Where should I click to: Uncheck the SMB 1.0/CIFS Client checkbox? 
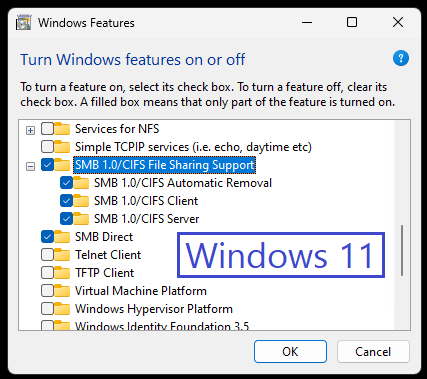[x=66, y=201]
